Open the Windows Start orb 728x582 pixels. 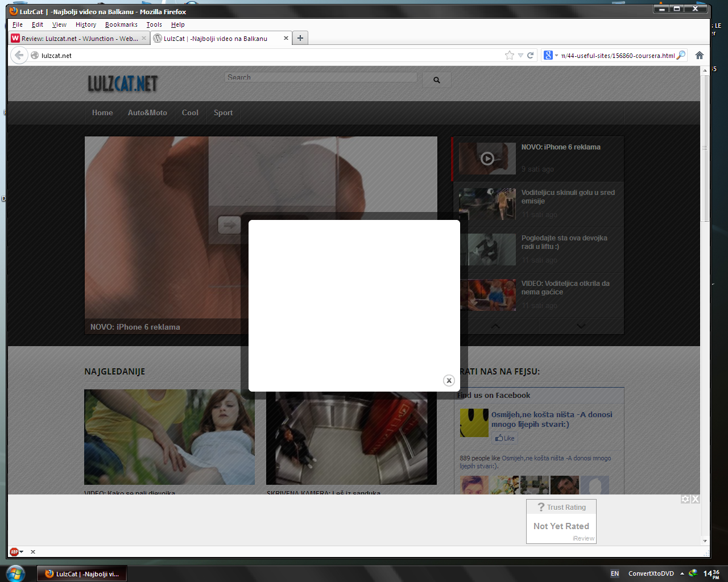click(x=15, y=573)
